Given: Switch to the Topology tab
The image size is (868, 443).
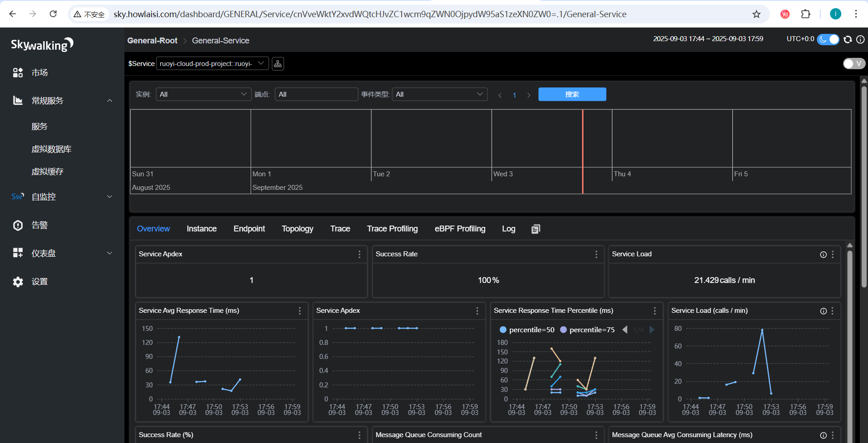Looking at the screenshot, I should pos(297,229).
